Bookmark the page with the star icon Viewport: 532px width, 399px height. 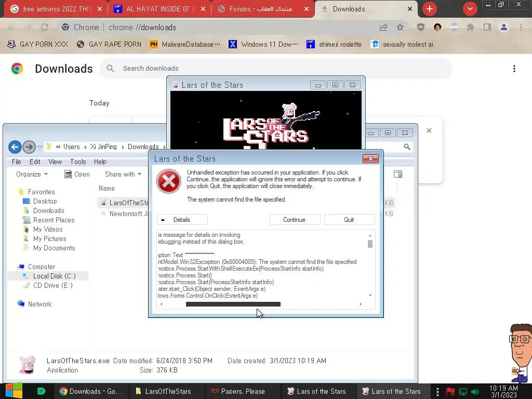coord(400,27)
